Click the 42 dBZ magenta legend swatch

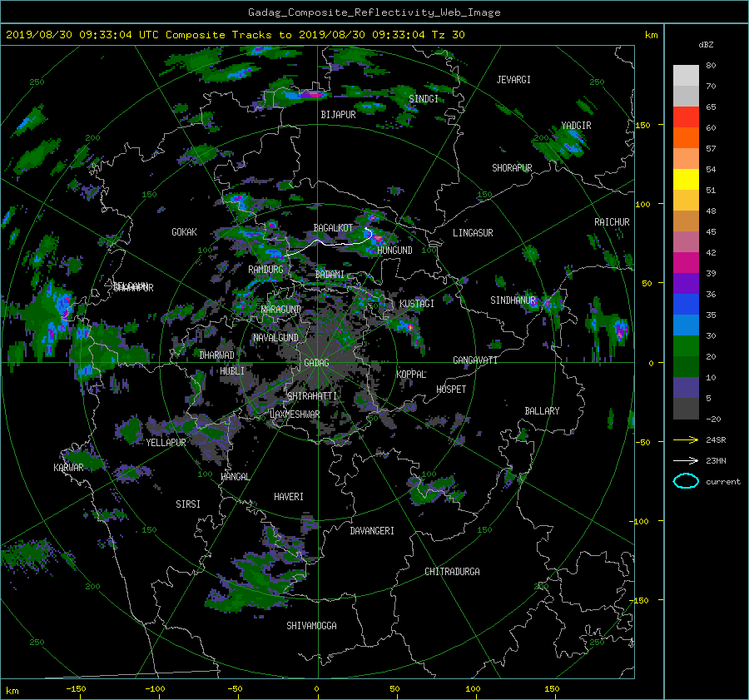coord(686,263)
